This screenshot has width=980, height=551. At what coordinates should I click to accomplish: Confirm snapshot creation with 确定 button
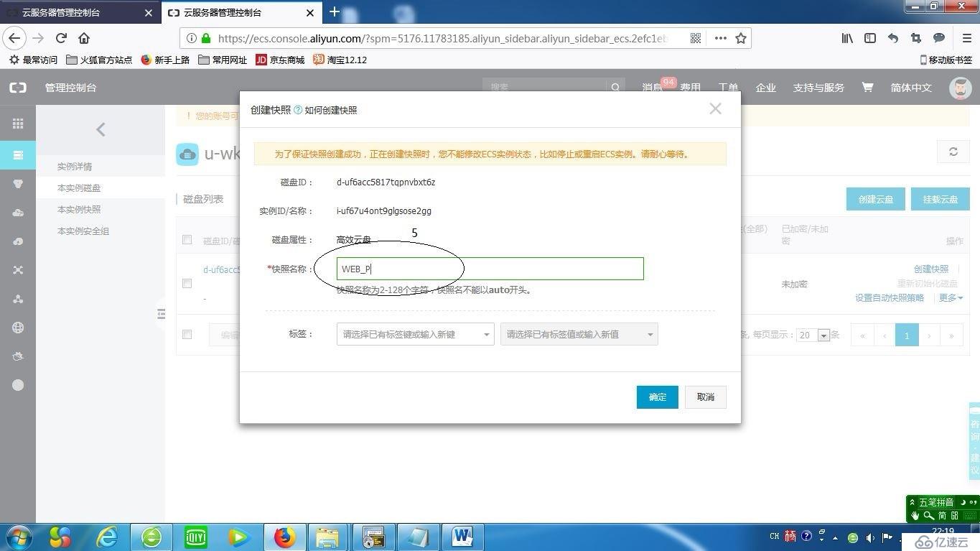658,397
